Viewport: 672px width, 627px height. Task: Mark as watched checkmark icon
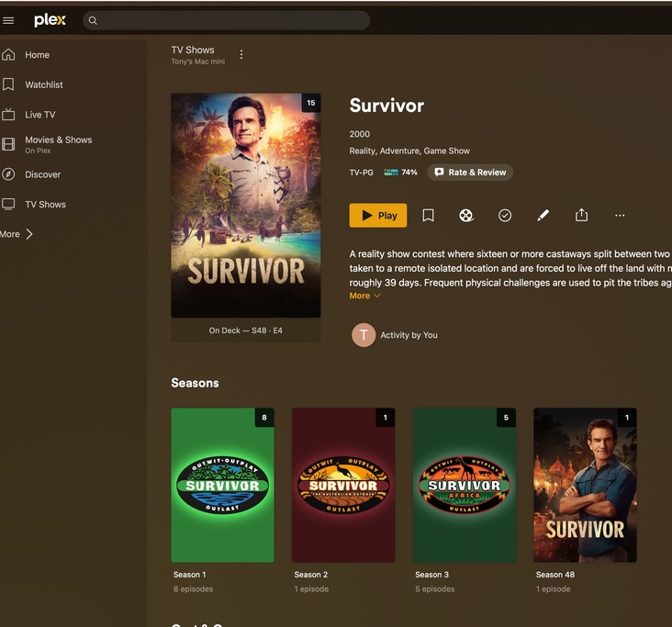(505, 215)
